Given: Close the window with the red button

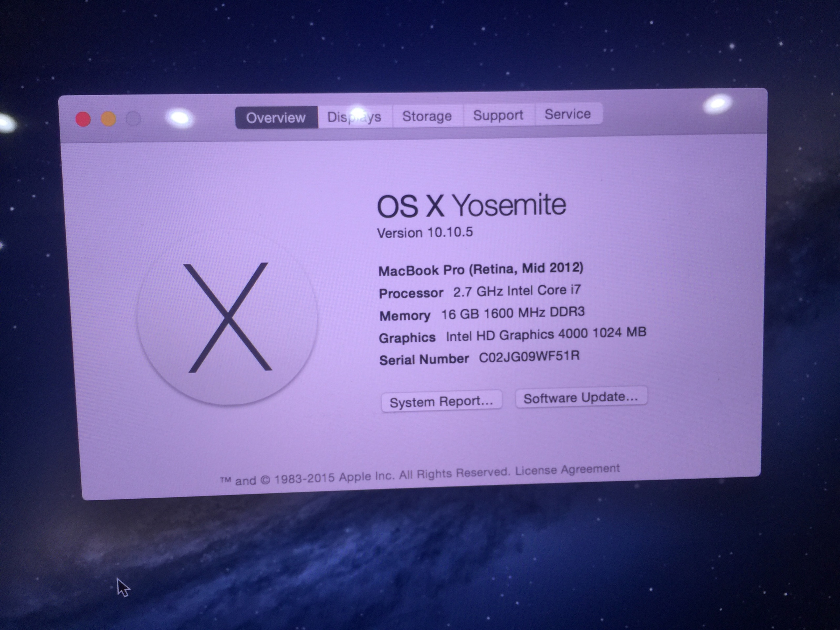Looking at the screenshot, I should 83,119.
